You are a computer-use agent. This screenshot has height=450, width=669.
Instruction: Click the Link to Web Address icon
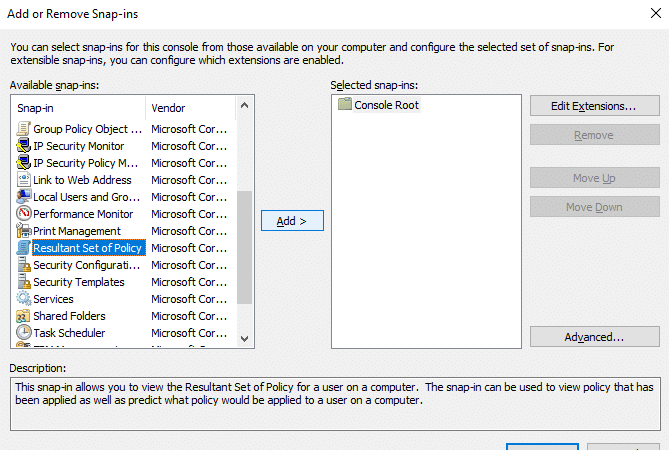[x=23, y=180]
